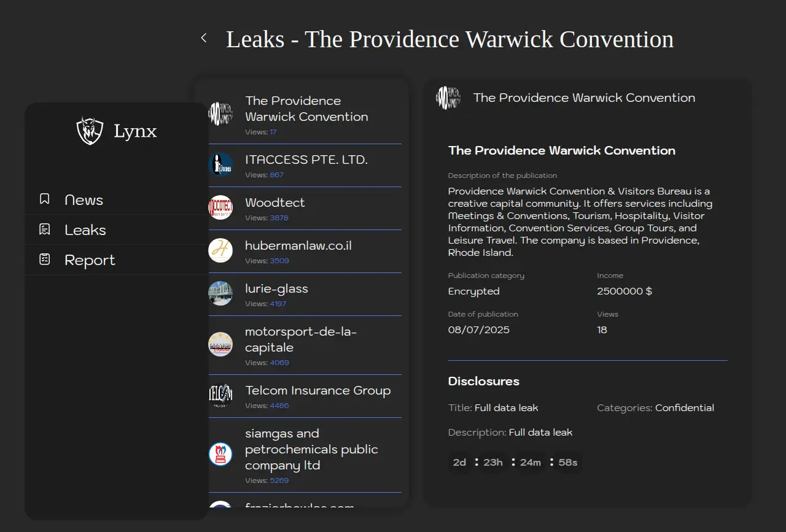Click the hubermanlaw.co.il round logo
The image size is (786, 532).
[220, 250]
